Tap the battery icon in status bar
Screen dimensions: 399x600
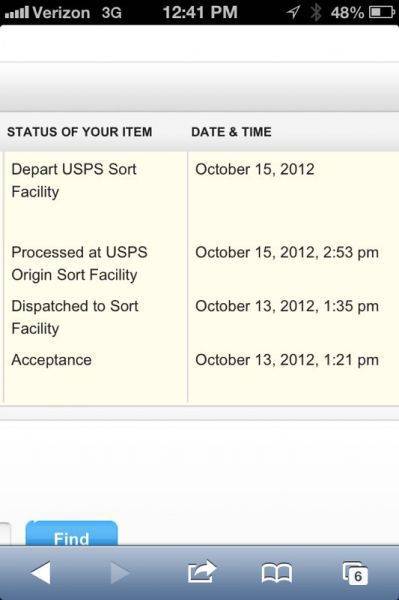coord(382,12)
